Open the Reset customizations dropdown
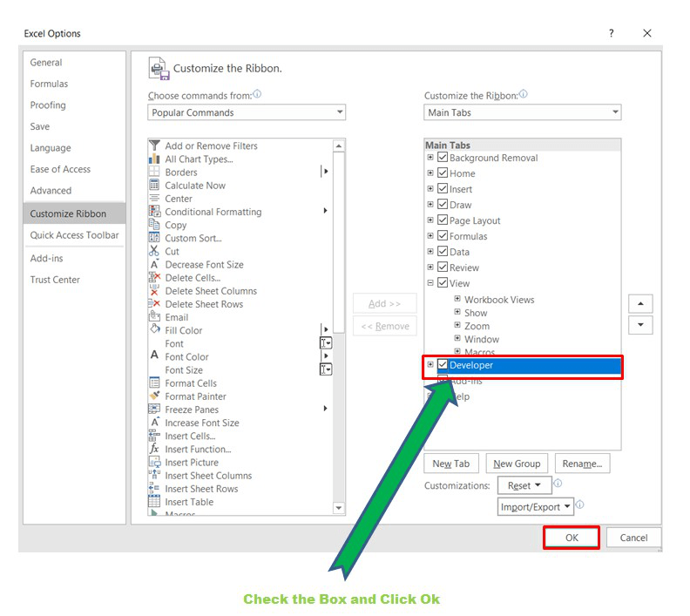Viewport: 690px width, 616px height. click(524, 485)
